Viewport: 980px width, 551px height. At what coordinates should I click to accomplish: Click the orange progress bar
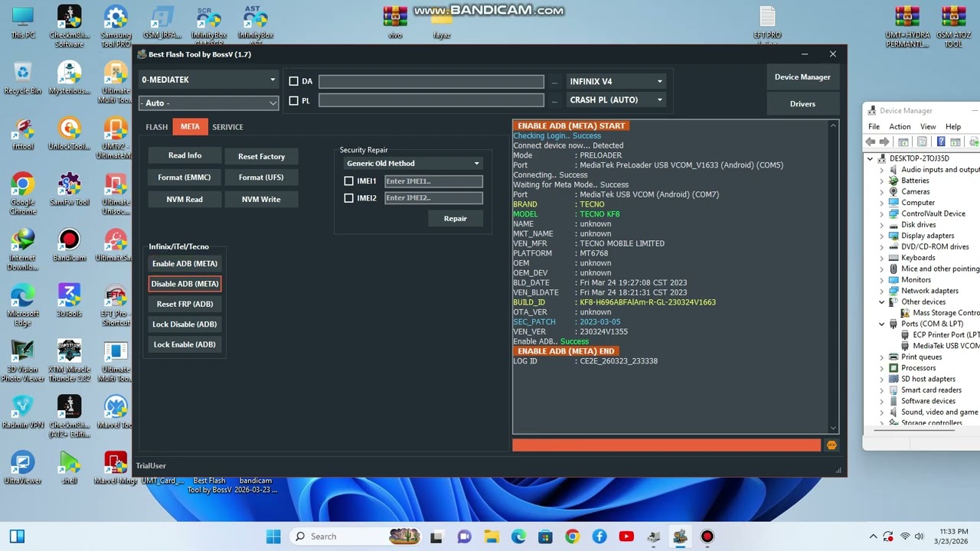pyautogui.click(x=666, y=445)
